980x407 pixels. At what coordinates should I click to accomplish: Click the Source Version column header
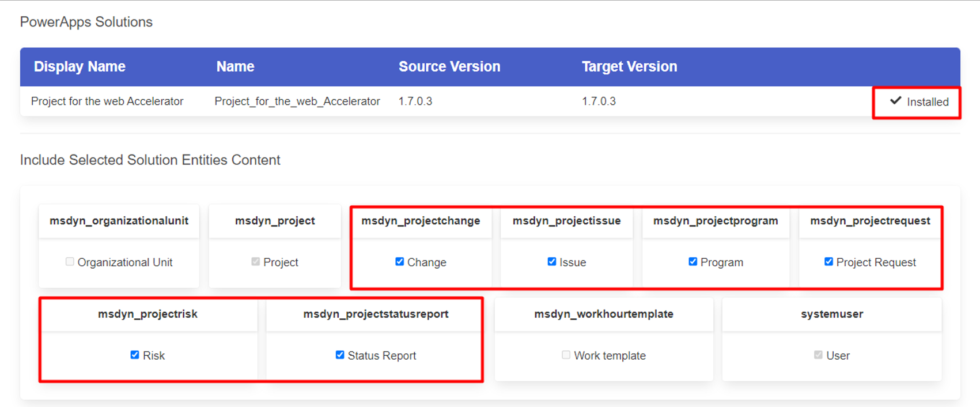pos(449,66)
